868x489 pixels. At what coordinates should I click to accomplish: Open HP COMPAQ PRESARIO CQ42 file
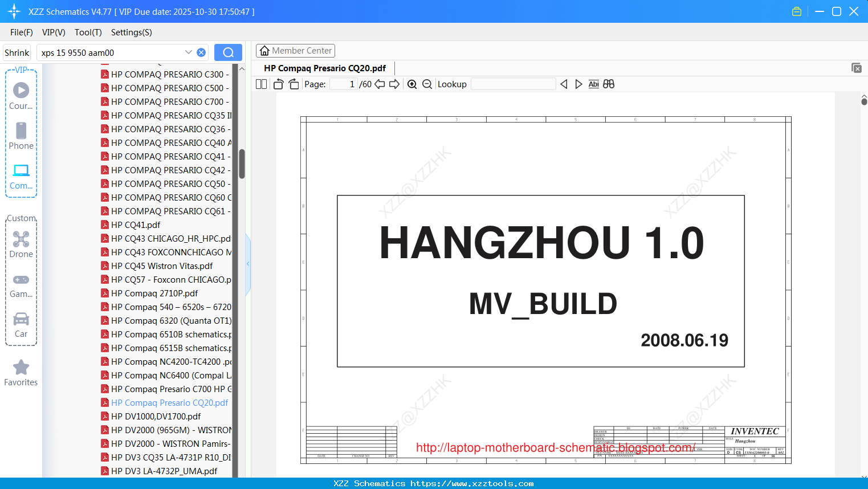(165, 170)
